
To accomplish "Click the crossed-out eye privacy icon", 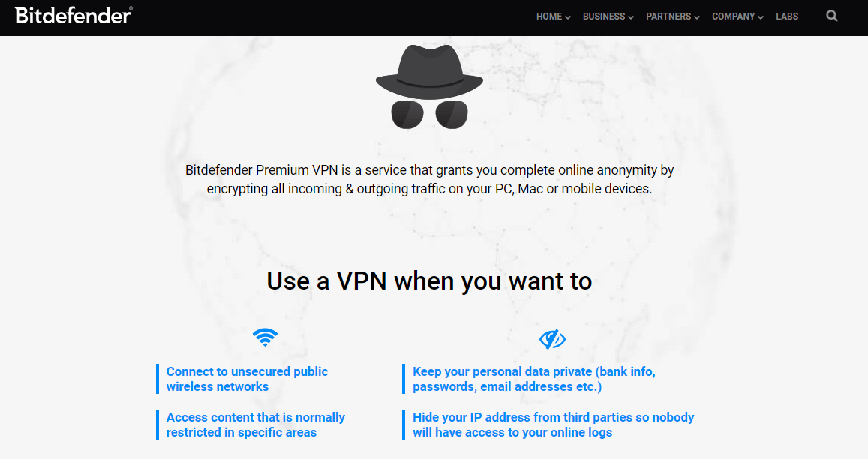I will pos(552,337).
